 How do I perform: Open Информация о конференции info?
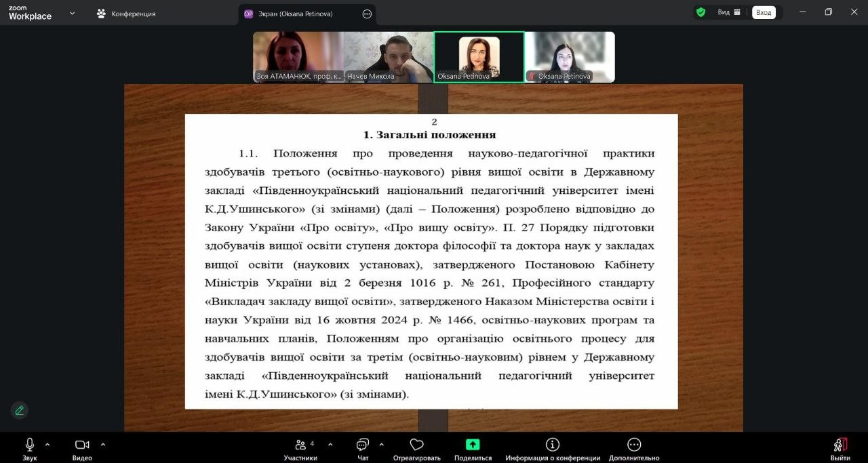[x=553, y=445]
